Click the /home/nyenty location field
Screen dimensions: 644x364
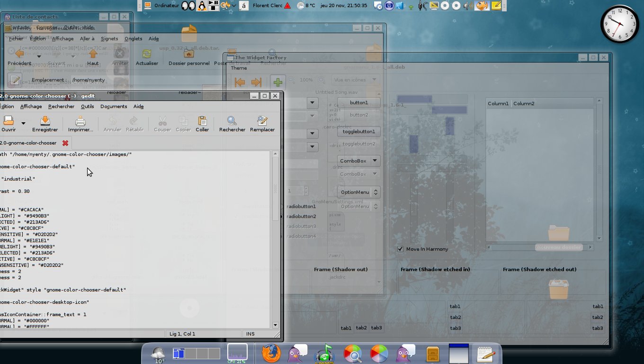point(89,80)
